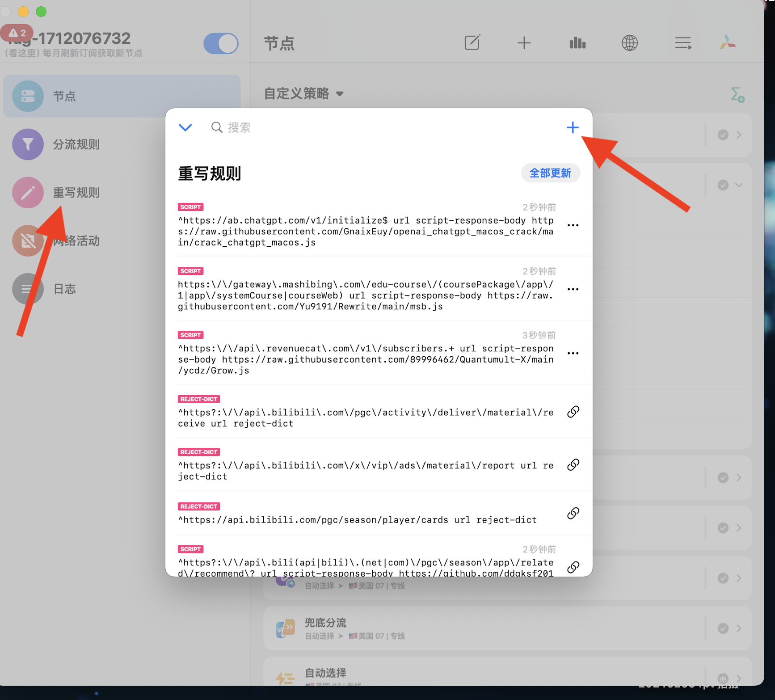Click the statistics bar chart toolbar icon
Screen dimensions: 775x700
(x=577, y=43)
